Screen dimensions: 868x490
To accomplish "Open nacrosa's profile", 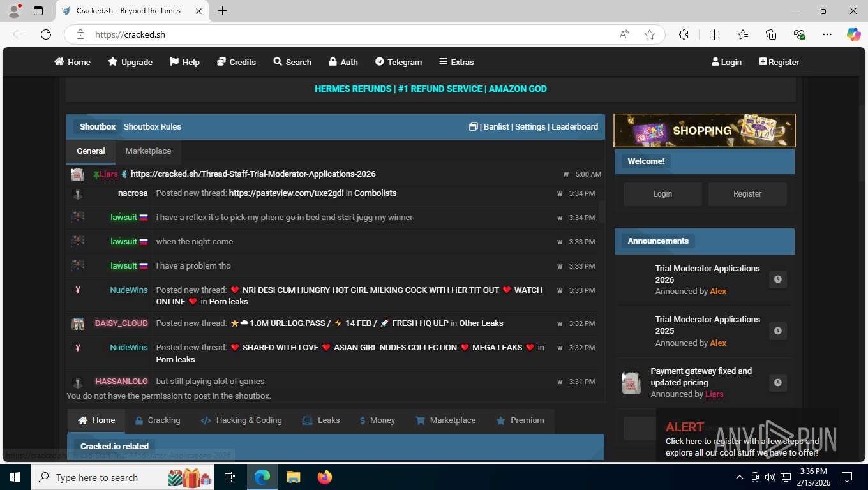I will point(133,193).
